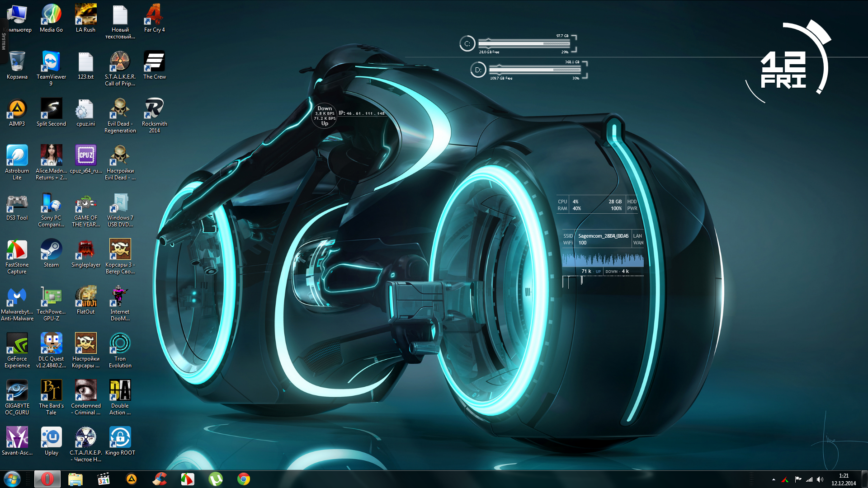The height and width of the screenshot is (488, 868).
Task: Open The Crew game shortcut
Action: pyautogui.click(x=154, y=66)
